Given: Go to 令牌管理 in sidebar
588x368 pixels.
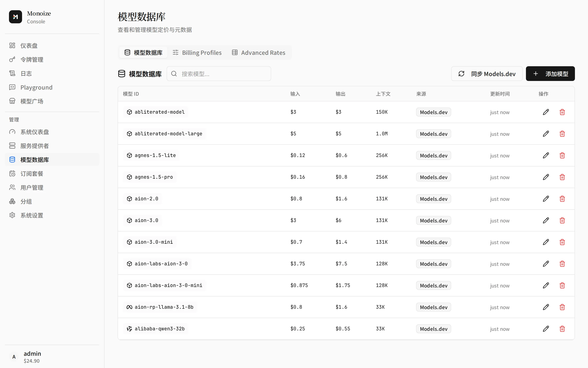Looking at the screenshot, I should tap(52, 59).
